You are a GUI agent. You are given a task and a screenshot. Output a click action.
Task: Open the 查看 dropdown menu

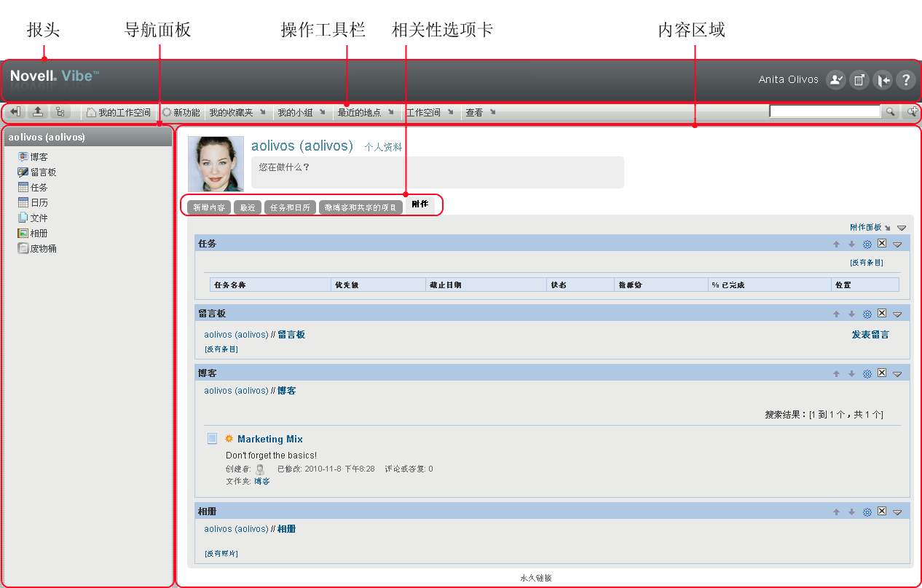(x=481, y=113)
